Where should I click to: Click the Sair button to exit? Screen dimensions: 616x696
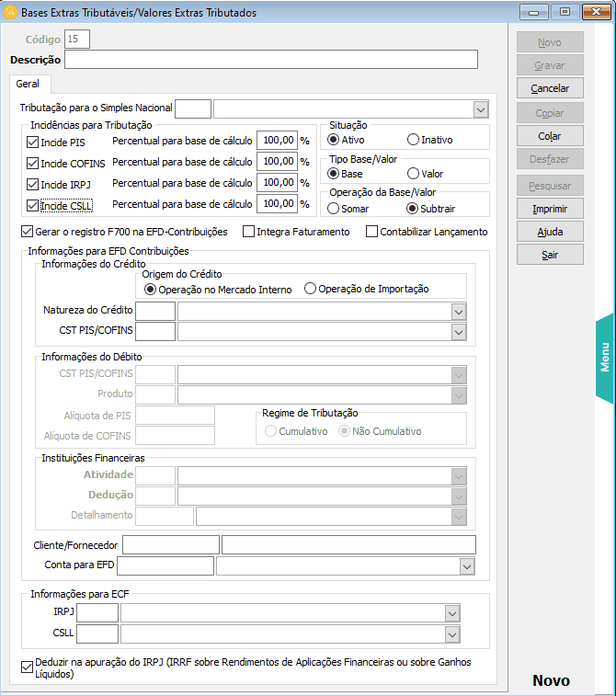coord(550,255)
